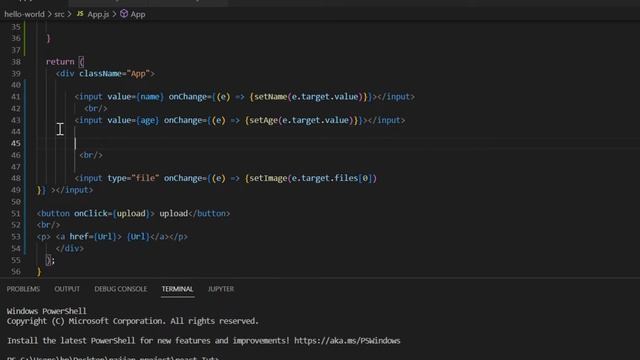Screen dimensions: 640x360
Task: Click className attribute on line 39
Action: (100, 73)
